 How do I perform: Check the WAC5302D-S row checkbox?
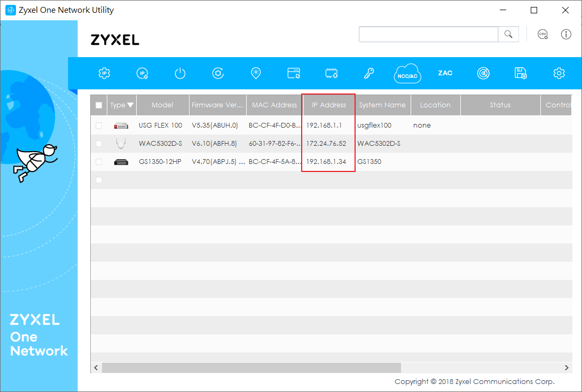coord(99,144)
